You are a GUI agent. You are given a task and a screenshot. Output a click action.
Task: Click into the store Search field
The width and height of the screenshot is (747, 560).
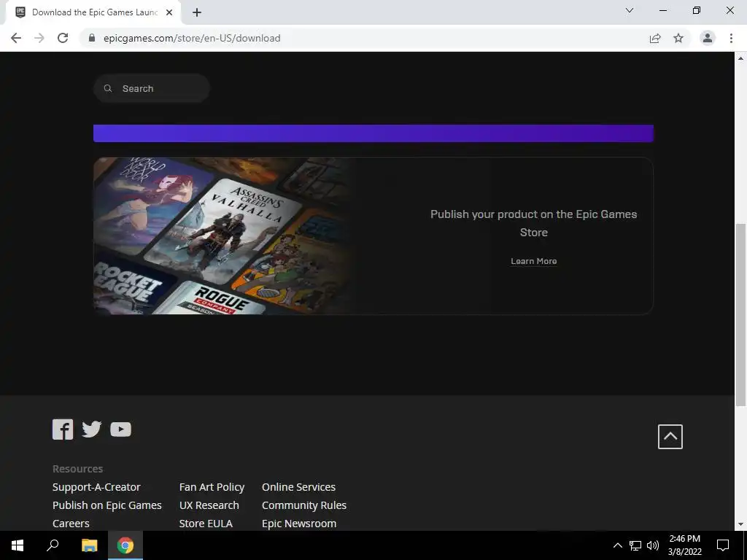click(x=152, y=88)
